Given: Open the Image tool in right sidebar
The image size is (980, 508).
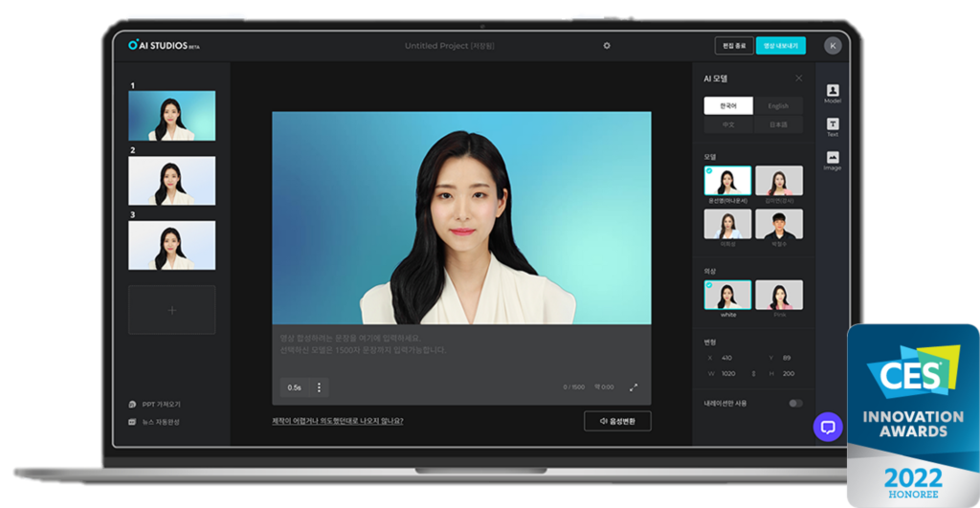Looking at the screenshot, I should 833,161.
